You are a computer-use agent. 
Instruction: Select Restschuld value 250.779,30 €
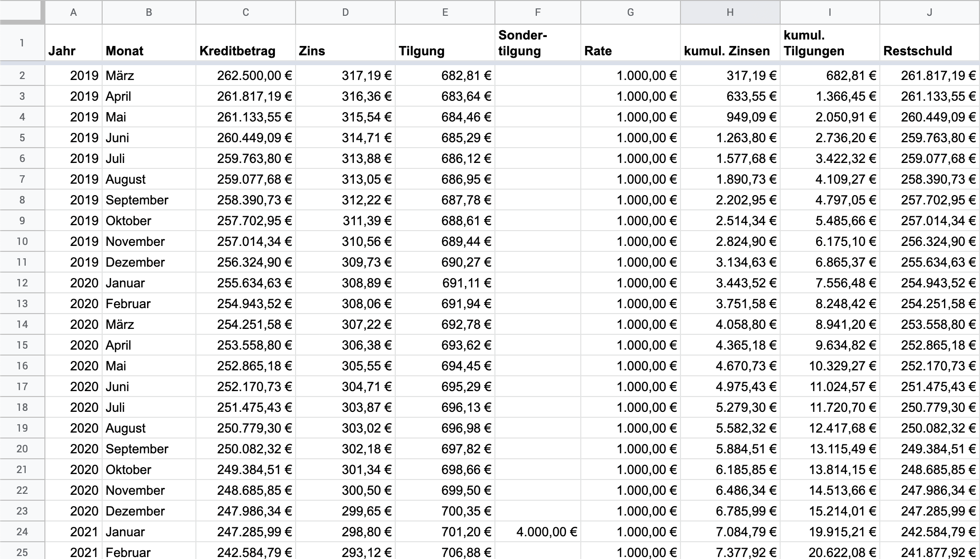[930, 407]
